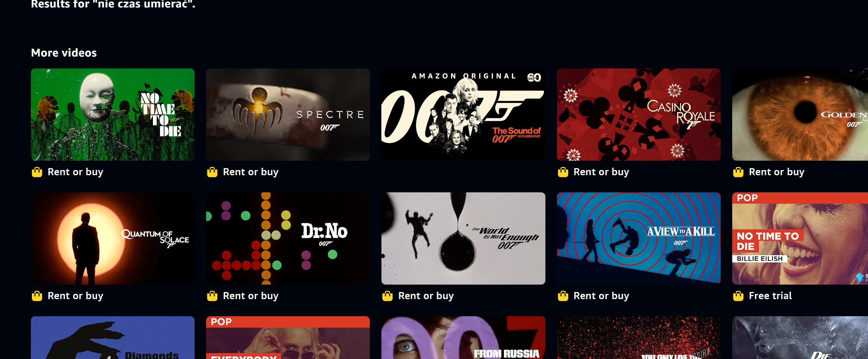Click Rent or buy under The World Is Not Enough
Screen dimensions: 868x359
[x=426, y=296]
